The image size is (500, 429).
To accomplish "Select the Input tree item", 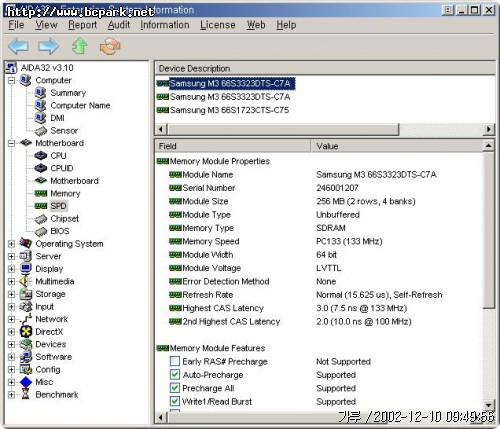I will pos(44,307).
